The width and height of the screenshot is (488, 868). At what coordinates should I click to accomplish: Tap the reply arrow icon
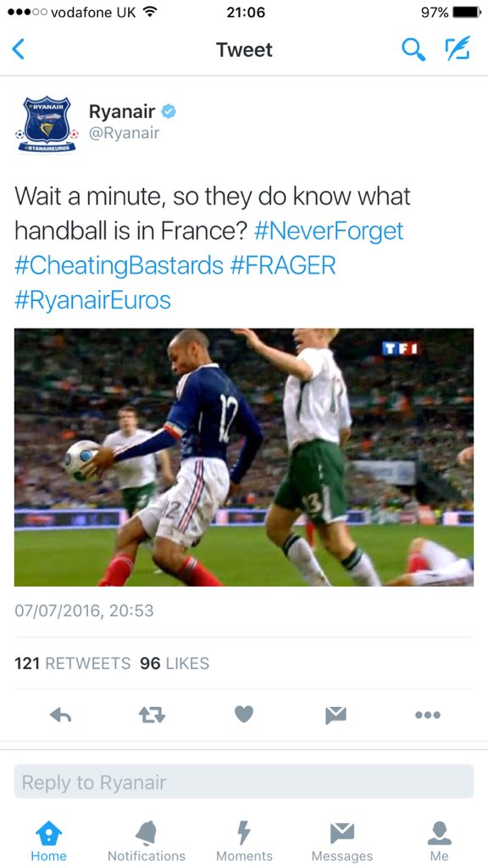(x=60, y=715)
